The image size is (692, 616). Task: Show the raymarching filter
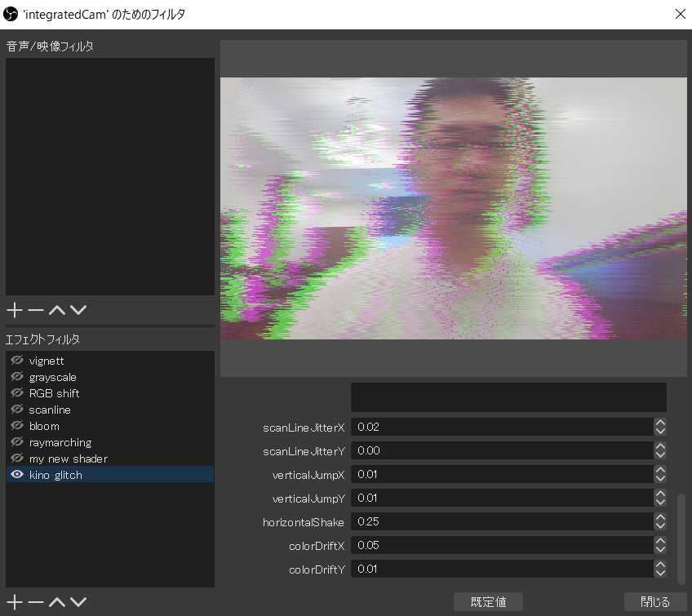click(x=16, y=441)
